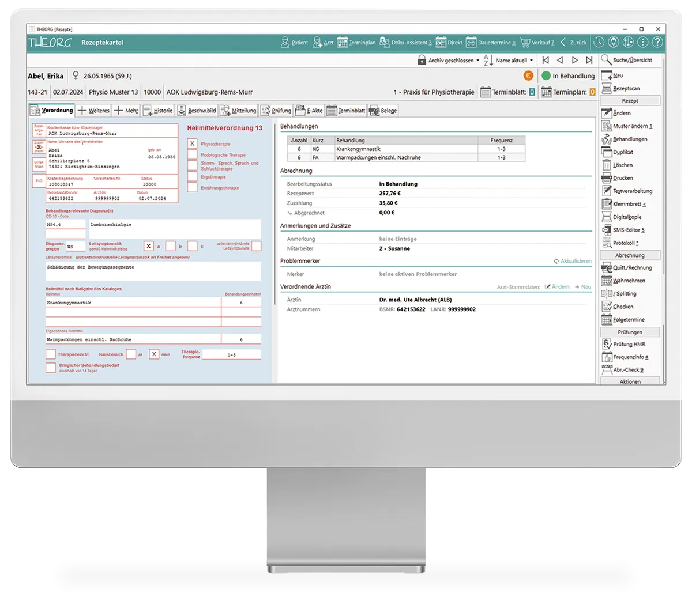Toggle the Physiotherapie checkbox
Screen dimensions: 692x616
tap(193, 143)
